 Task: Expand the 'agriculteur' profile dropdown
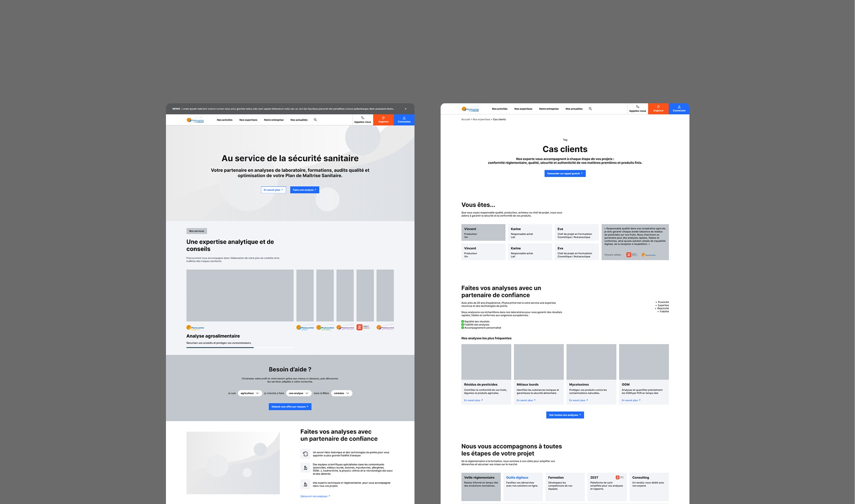click(x=250, y=393)
